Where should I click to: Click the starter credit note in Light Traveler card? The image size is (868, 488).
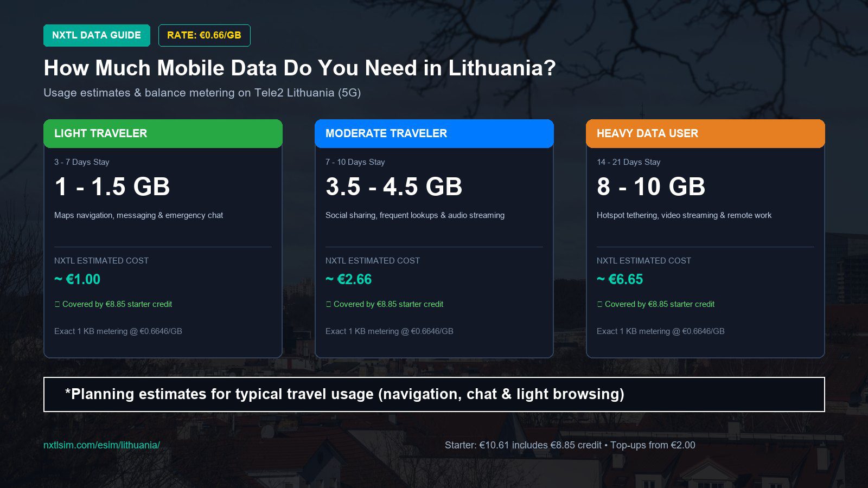113,304
